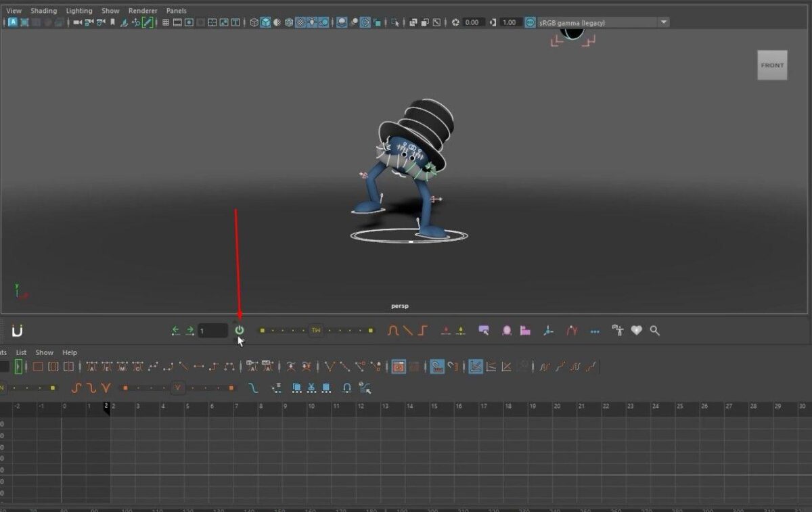The image size is (812, 512).
Task: Click the green previous-key arrow button
Action: [x=177, y=330]
